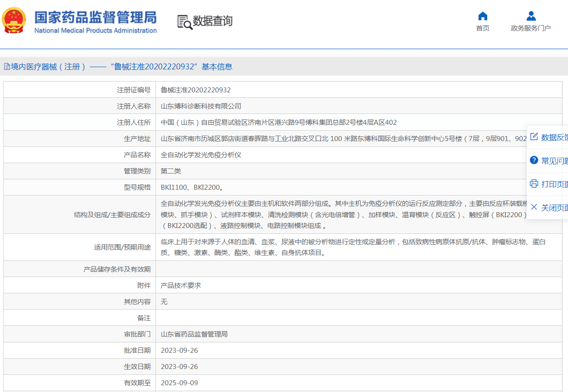This screenshot has width=568, height=392.
Task: Click the 常见问题 question mark icon
Action: [534, 160]
